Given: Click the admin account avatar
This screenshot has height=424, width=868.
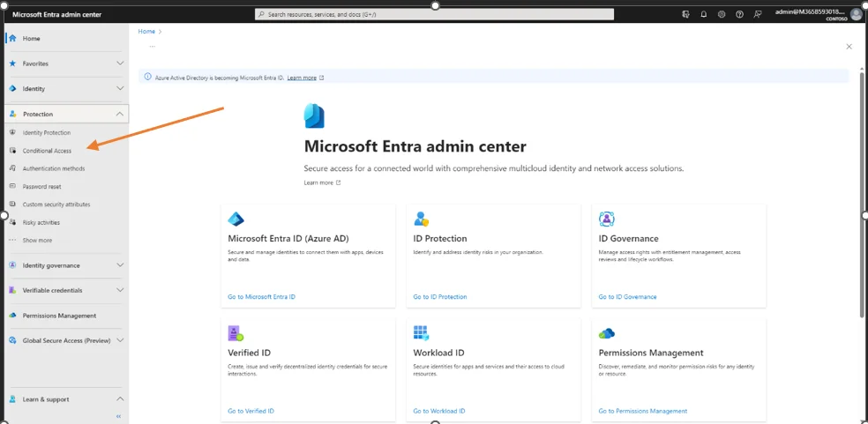Looking at the screenshot, I should tap(856, 14).
